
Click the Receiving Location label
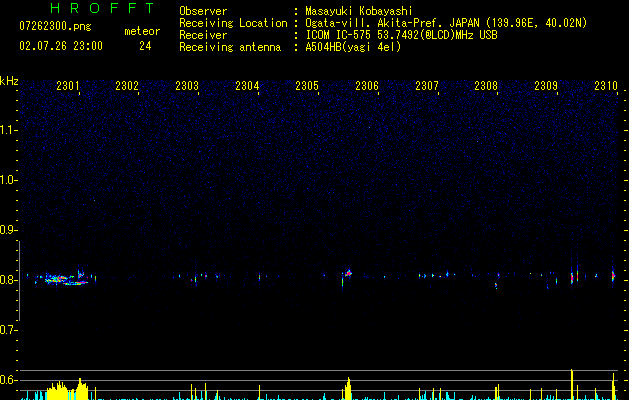point(233,23)
